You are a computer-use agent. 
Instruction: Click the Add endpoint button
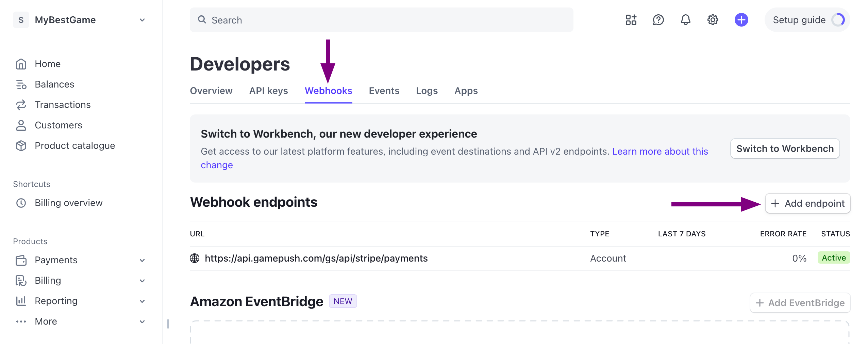(808, 203)
